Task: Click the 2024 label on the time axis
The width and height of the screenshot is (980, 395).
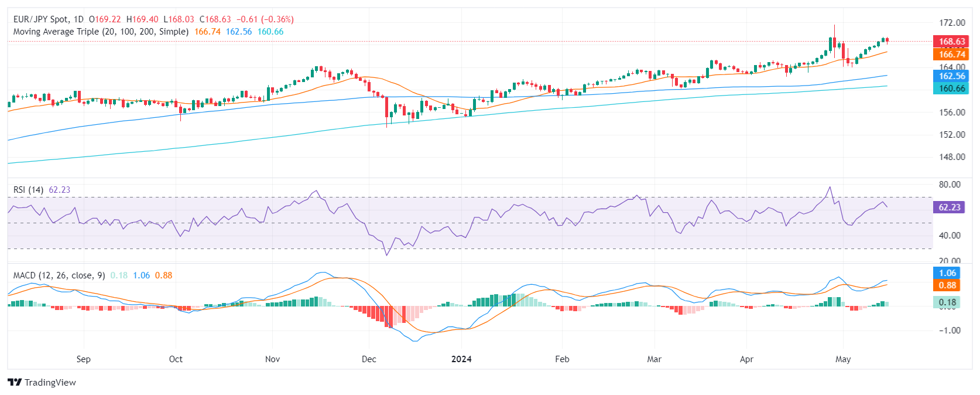Action: click(x=461, y=359)
